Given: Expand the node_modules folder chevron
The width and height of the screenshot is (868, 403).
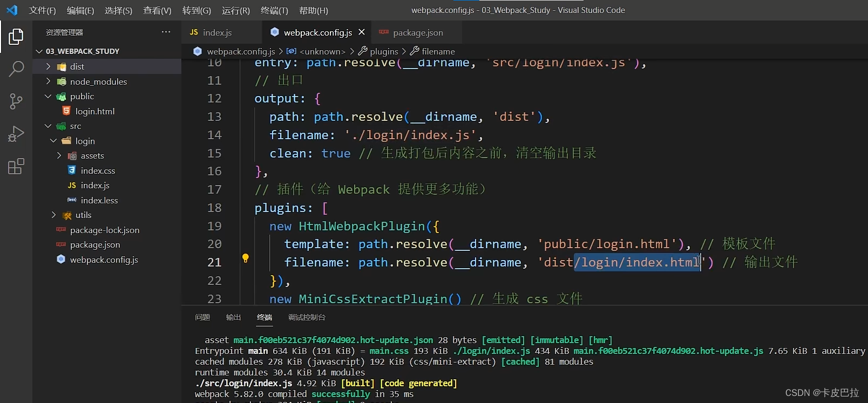Looking at the screenshot, I should point(48,81).
